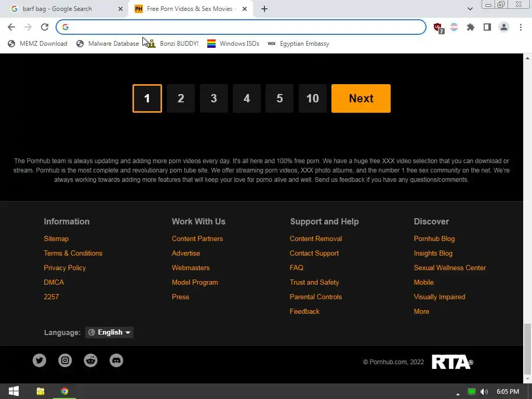Open the More link under Discover
This screenshot has height=399, width=532.
pyautogui.click(x=421, y=312)
